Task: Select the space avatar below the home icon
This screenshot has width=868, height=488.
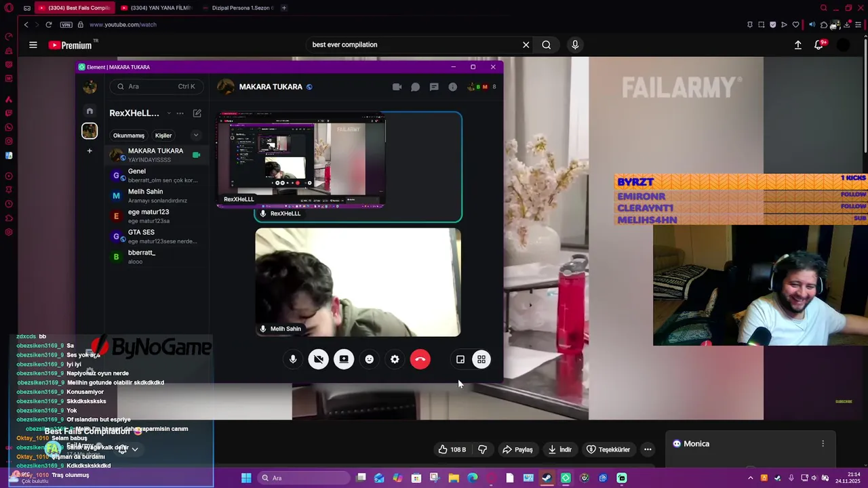Action: 90,130
